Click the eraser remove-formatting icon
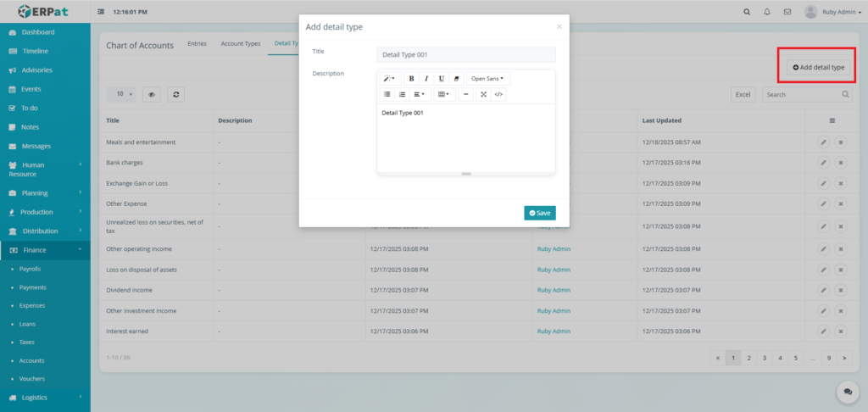This screenshot has height=412, width=868. [456, 78]
